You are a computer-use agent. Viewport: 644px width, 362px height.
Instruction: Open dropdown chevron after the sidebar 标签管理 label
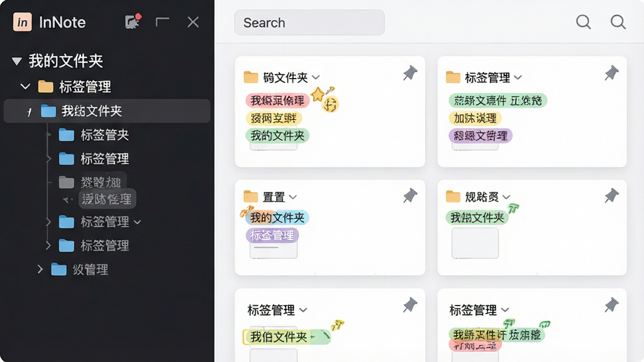point(138,222)
